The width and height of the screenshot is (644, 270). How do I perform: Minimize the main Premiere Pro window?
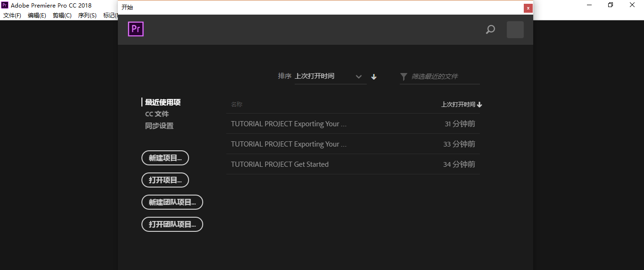click(x=589, y=5)
